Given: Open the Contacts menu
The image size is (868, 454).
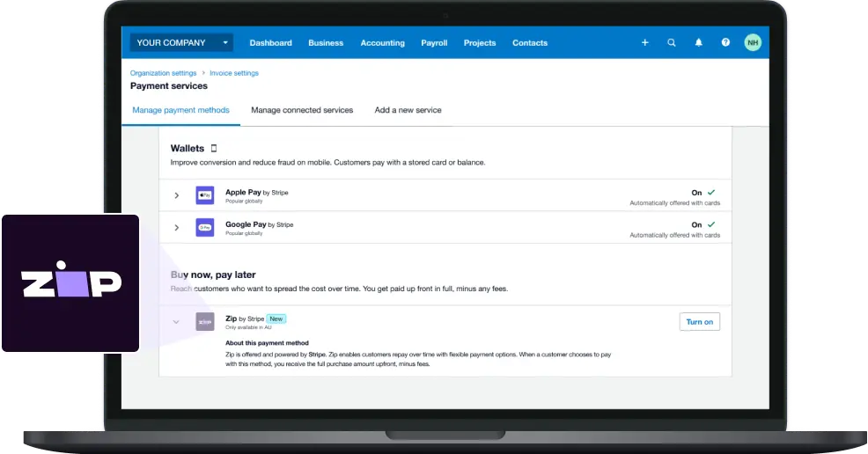Looking at the screenshot, I should (x=530, y=42).
